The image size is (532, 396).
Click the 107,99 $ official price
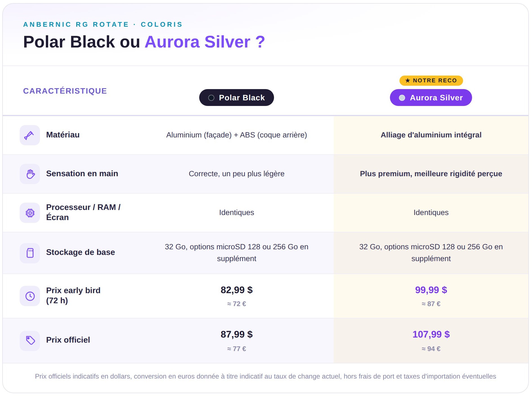431,334
